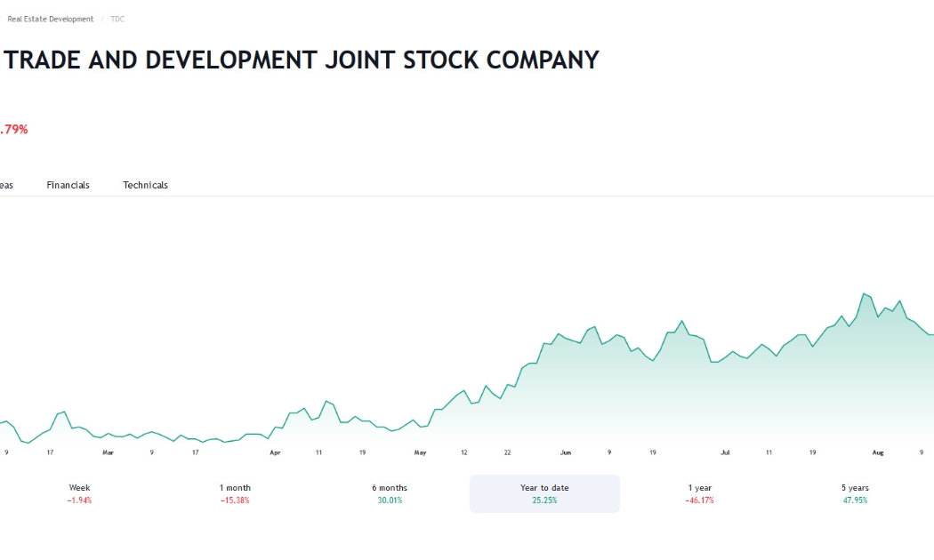Click the Jun label on chart axis
The image size is (934, 560).
pos(565,452)
